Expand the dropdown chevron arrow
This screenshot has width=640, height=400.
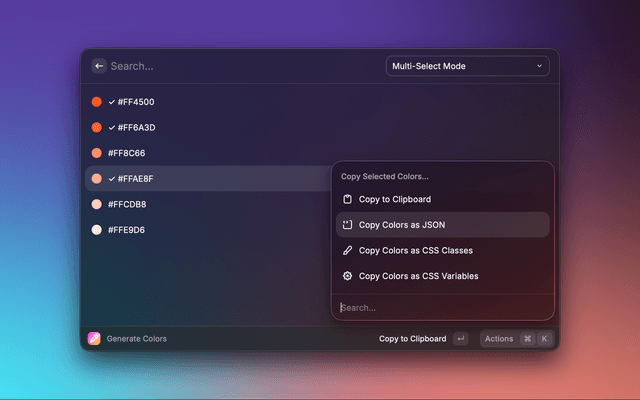point(539,66)
